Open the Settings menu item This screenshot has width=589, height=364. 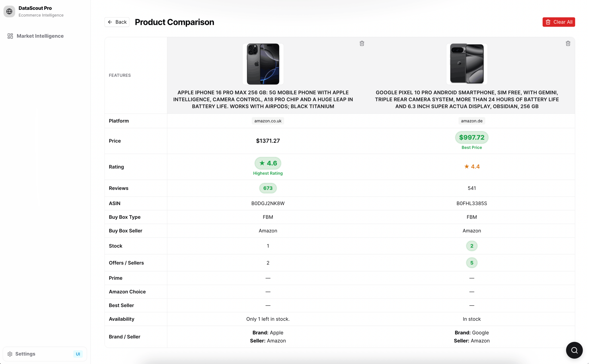pos(25,354)
